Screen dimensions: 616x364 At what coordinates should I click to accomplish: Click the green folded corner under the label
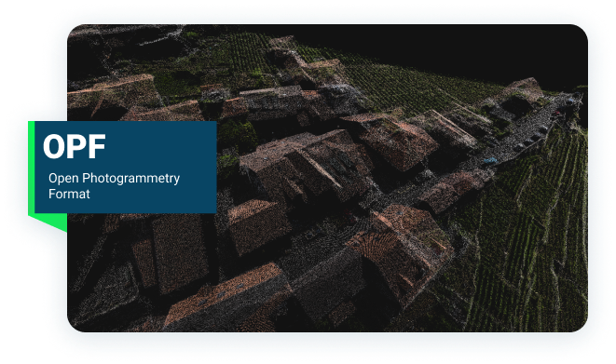(x=49, y=222)
